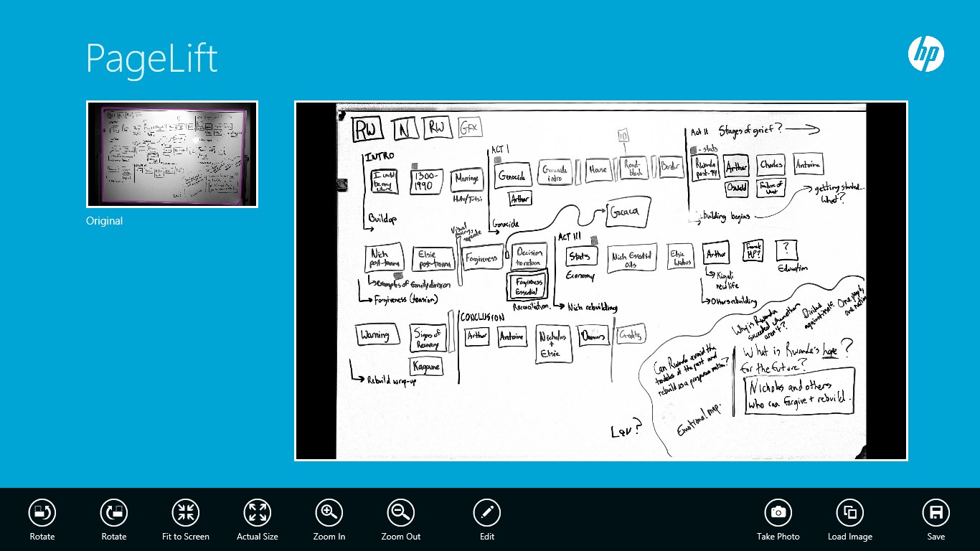Open the Load Image option
This screenshot has width=980, height=551.
pyautogui.click(x=850, y=512)
